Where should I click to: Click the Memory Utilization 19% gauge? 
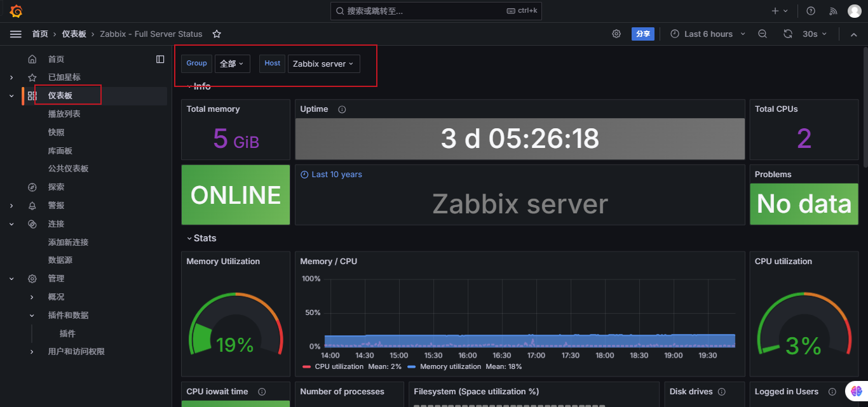point(236,324)
